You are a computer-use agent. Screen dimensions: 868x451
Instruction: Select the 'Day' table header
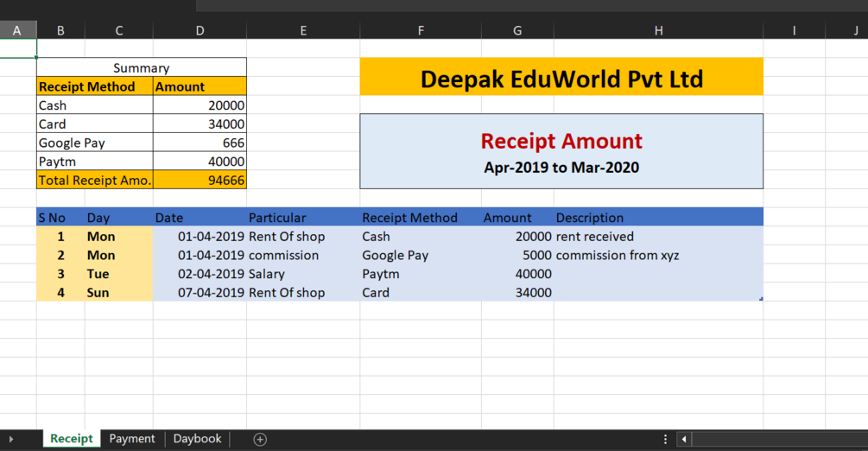[x=119, y=217]
